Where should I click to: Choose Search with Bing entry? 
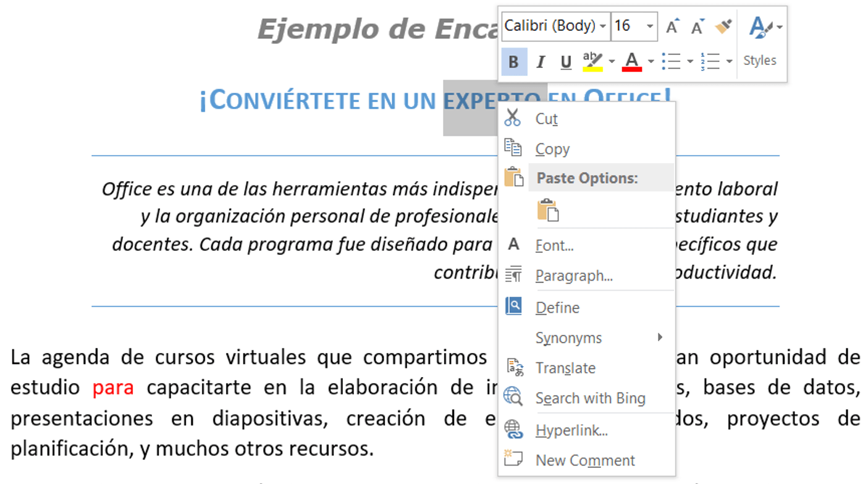(586, 398)
